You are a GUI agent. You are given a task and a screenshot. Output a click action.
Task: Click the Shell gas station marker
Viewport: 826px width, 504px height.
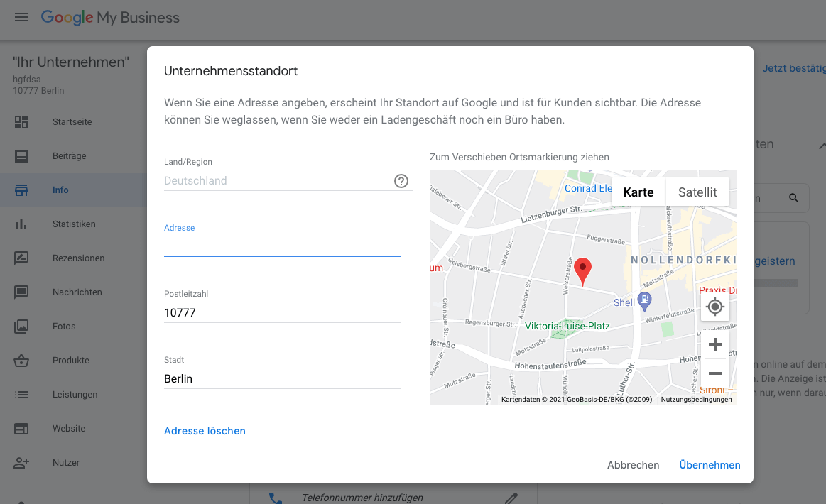(644, 301)
